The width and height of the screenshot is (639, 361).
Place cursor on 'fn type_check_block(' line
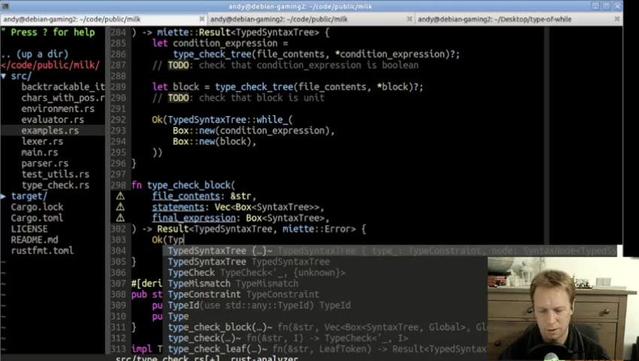[183, 185]
